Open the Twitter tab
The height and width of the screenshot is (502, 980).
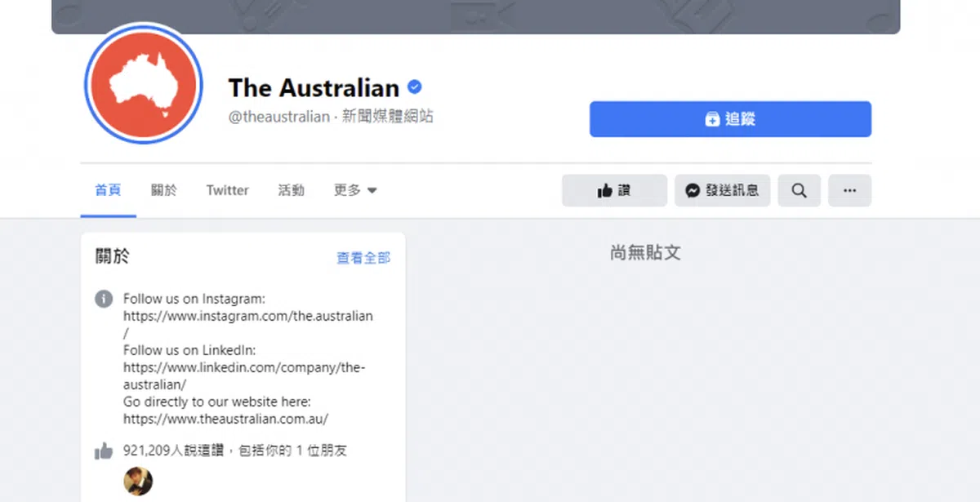point(227,190)
